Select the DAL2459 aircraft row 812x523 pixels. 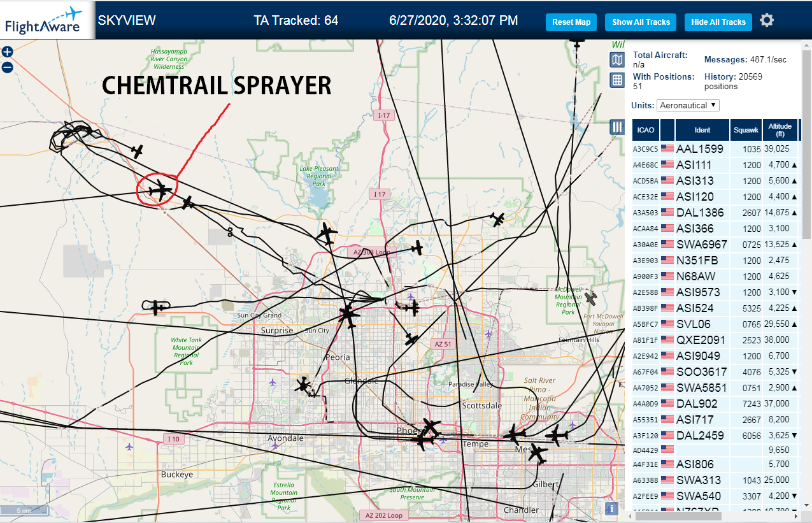[x=715, y=435]
